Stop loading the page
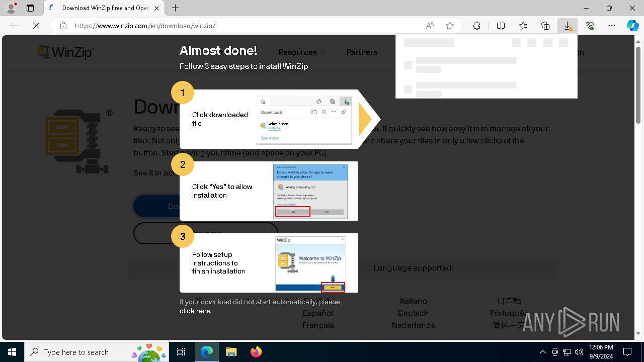Image resolution: width=644 pixels, height=362 pixels. (36, 26)
